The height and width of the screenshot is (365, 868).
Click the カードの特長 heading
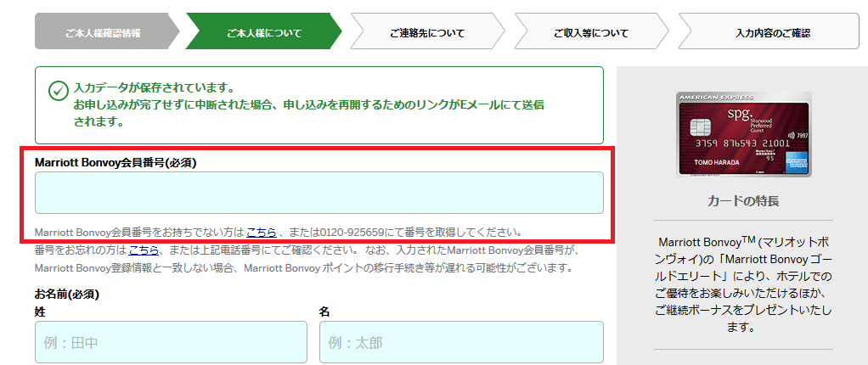pos(743,201)
